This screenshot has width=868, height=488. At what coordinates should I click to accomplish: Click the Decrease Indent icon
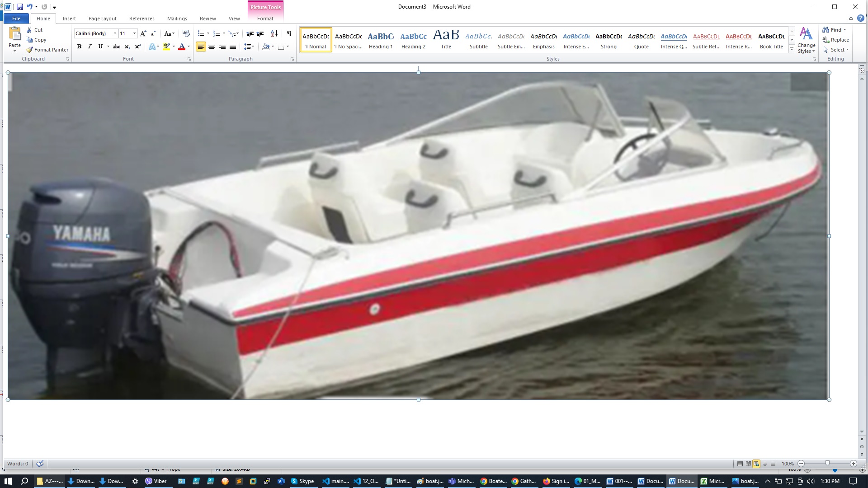250,33
